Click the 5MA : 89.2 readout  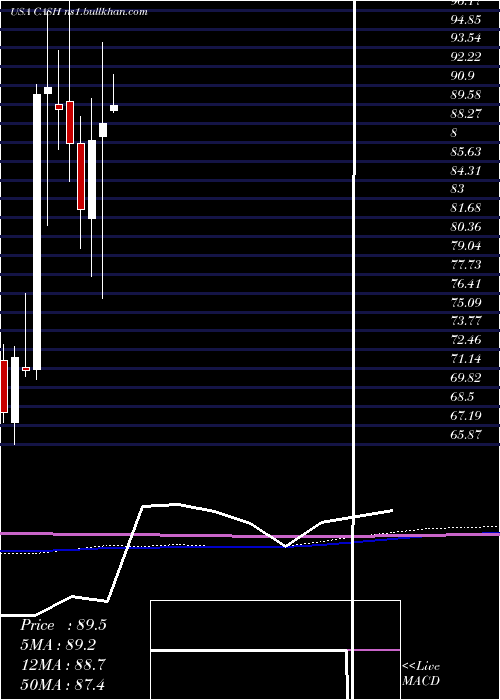click(58, 645)
